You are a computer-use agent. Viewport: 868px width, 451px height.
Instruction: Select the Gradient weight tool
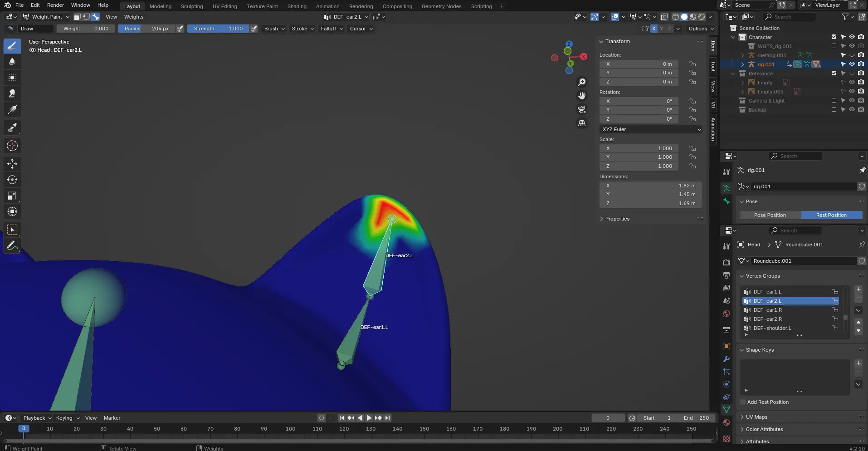coord(12,109)
